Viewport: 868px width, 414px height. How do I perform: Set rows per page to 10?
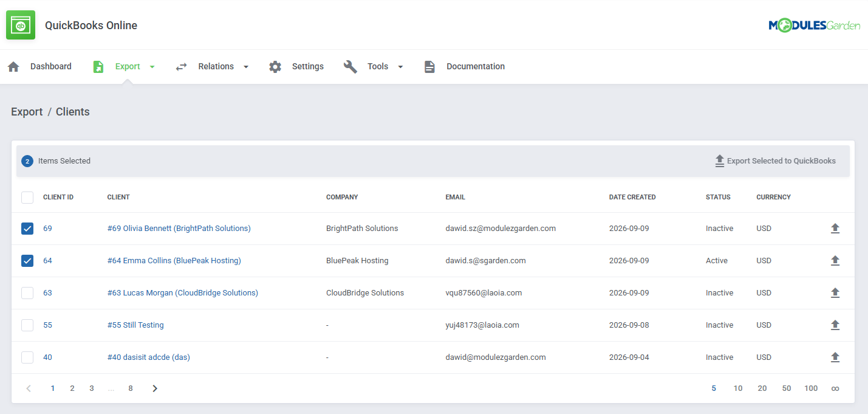click(738, 388)
